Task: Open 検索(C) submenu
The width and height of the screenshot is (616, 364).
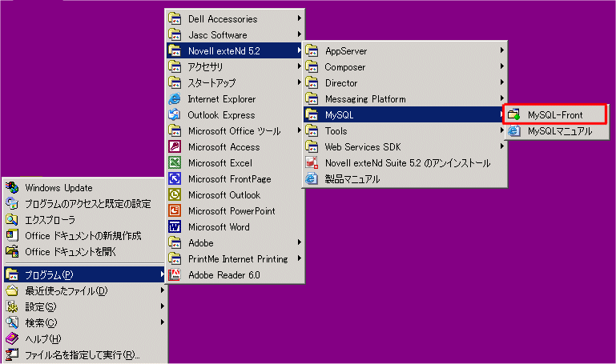Action: point(84,323)
